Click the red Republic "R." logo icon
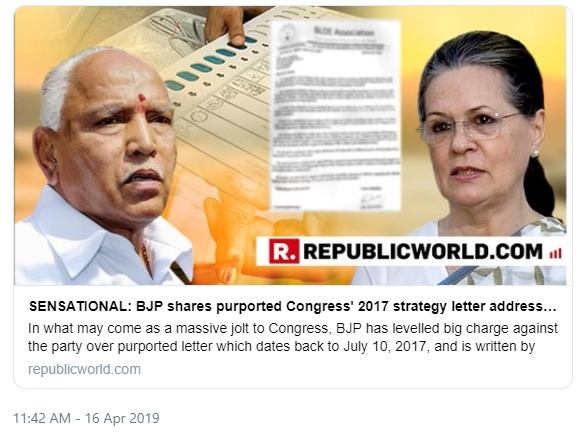The image size is (586, 432). (x=284, y=251)
